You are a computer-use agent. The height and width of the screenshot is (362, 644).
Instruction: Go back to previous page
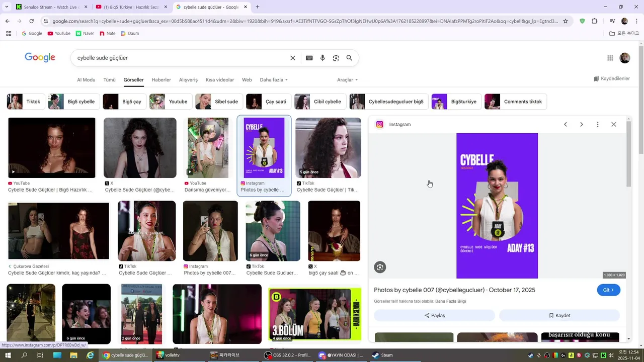tap(8, 21)
